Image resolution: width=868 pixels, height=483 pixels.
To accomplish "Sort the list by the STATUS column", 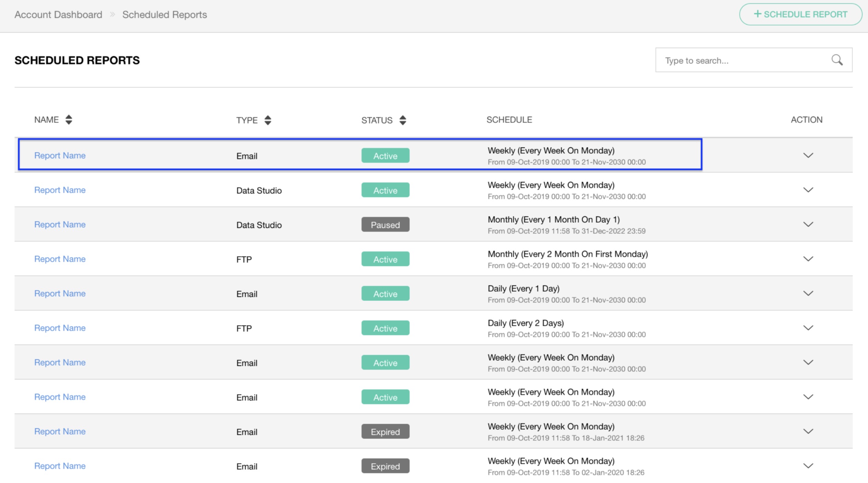I will (402, 120).
